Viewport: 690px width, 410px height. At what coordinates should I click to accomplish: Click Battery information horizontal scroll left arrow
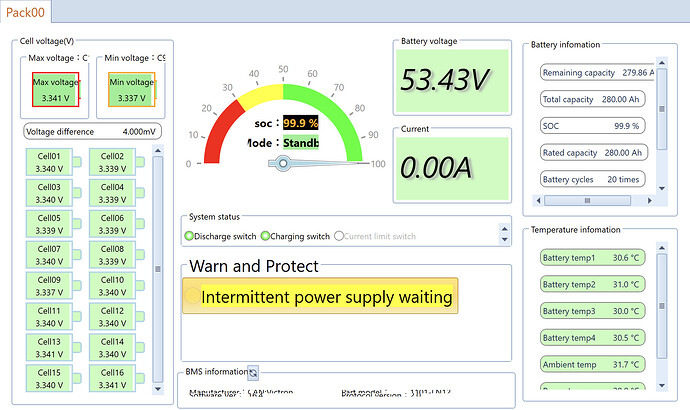538,201
